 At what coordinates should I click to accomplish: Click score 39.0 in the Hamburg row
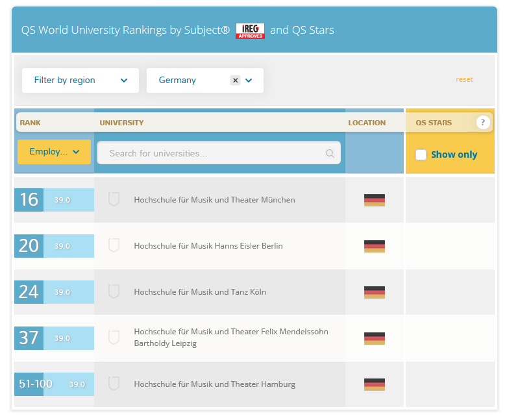[x=77, y=384]
